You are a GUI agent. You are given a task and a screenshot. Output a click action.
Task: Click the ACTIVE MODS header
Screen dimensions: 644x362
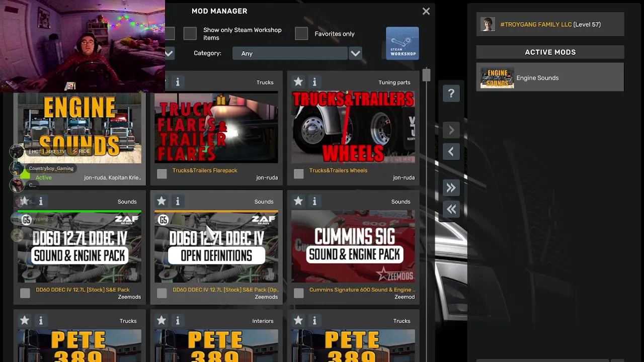[x=550, y=52]
